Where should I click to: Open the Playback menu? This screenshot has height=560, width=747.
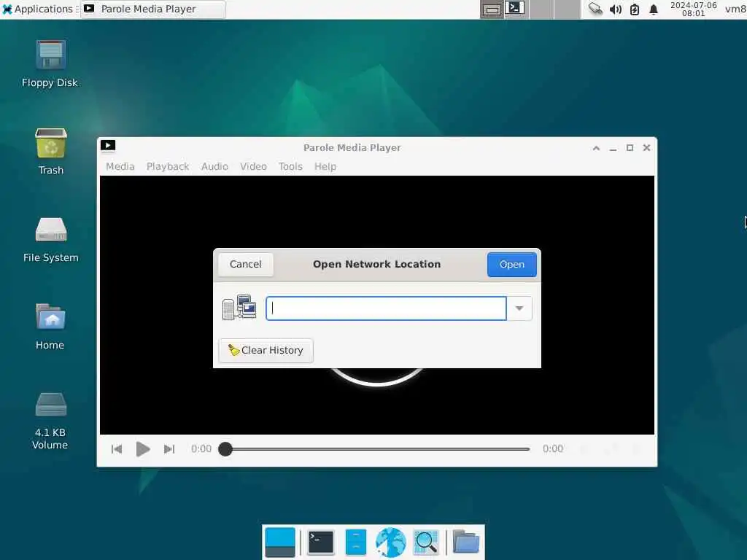pyautogui.click(x=168, y=167)
